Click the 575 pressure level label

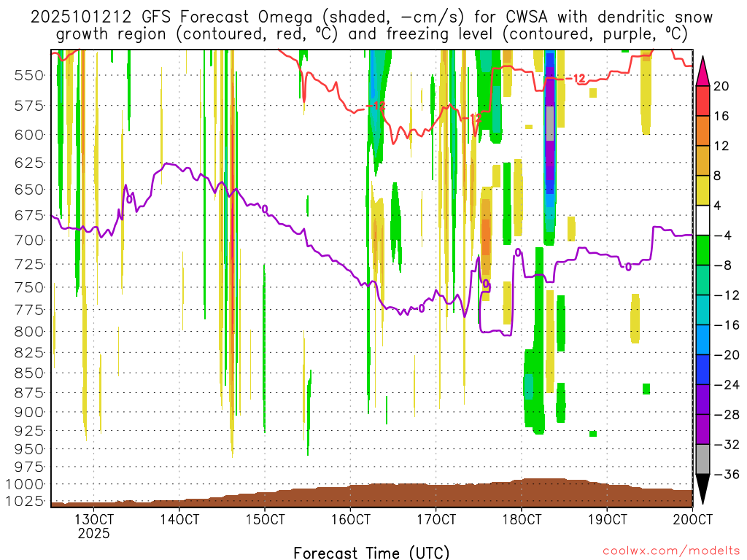coord(29,106)
